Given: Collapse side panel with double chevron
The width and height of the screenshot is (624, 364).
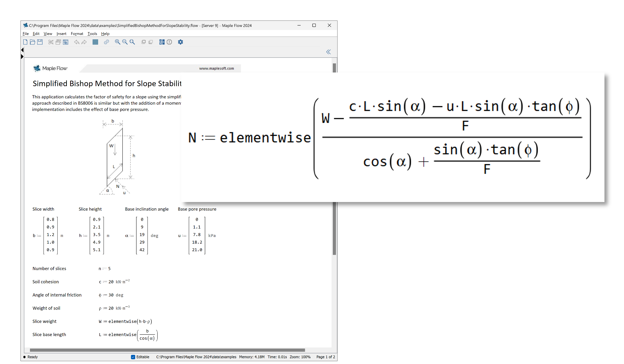Looking at the screenshot, I should [328, 52].
